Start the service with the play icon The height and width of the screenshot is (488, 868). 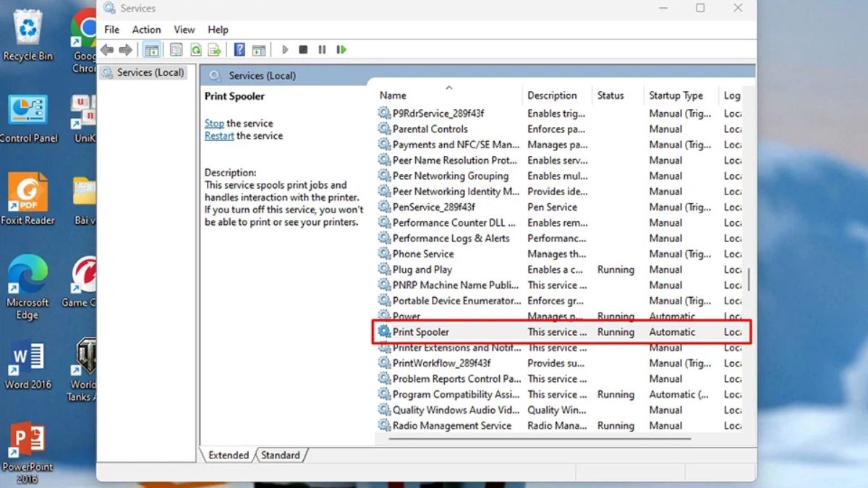pos(284,49)
